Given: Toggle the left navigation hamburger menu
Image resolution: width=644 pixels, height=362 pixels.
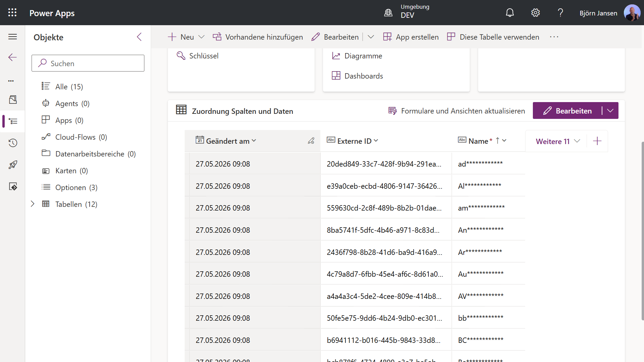Looking at the screenshot, I should tap(12, 37).
